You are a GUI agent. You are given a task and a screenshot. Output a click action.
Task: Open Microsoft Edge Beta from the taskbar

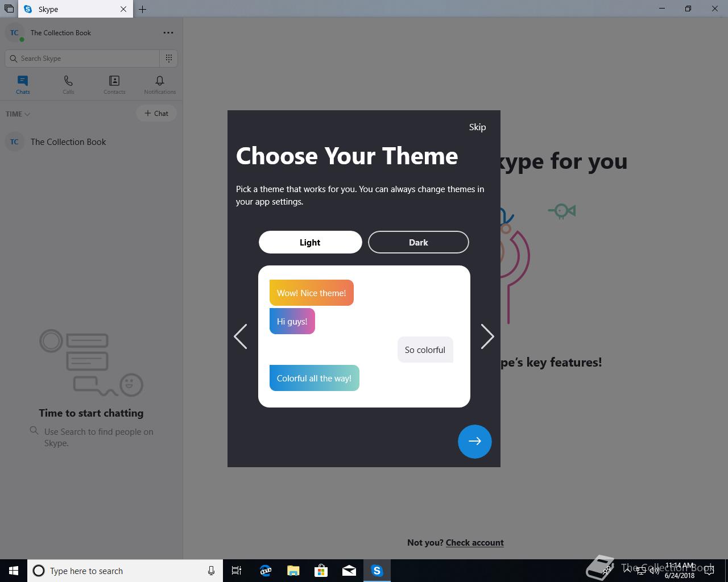265,571
